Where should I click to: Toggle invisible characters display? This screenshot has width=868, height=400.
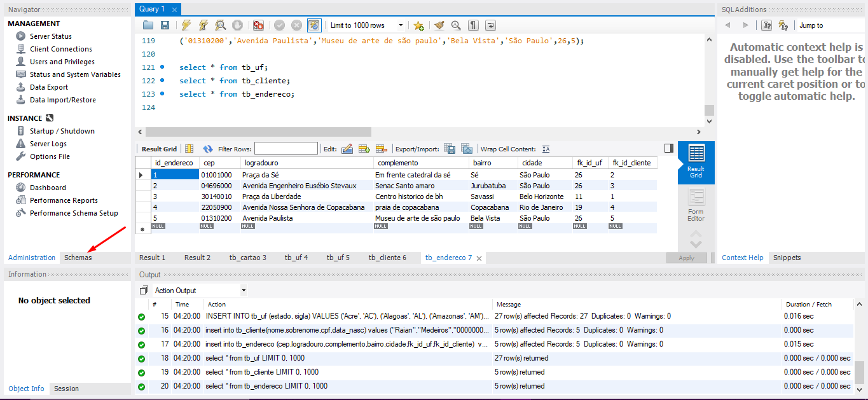tap(473, 25)
